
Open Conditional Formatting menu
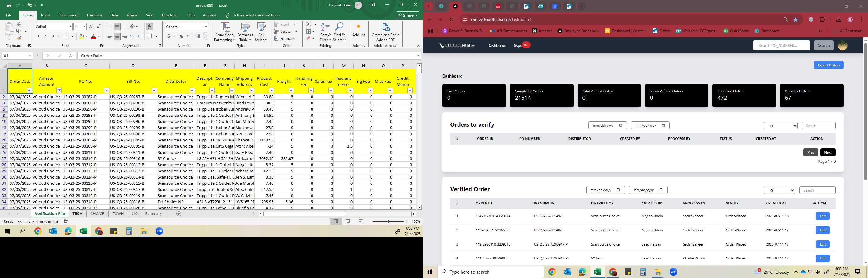point(225,32)
